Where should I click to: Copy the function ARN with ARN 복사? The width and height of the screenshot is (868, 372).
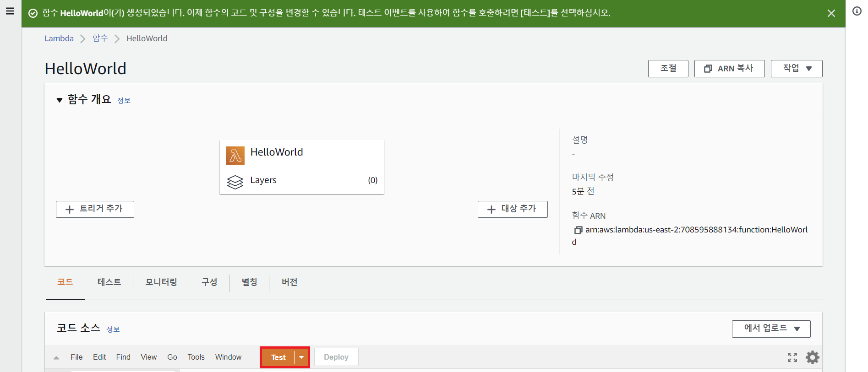coord(729,69)
